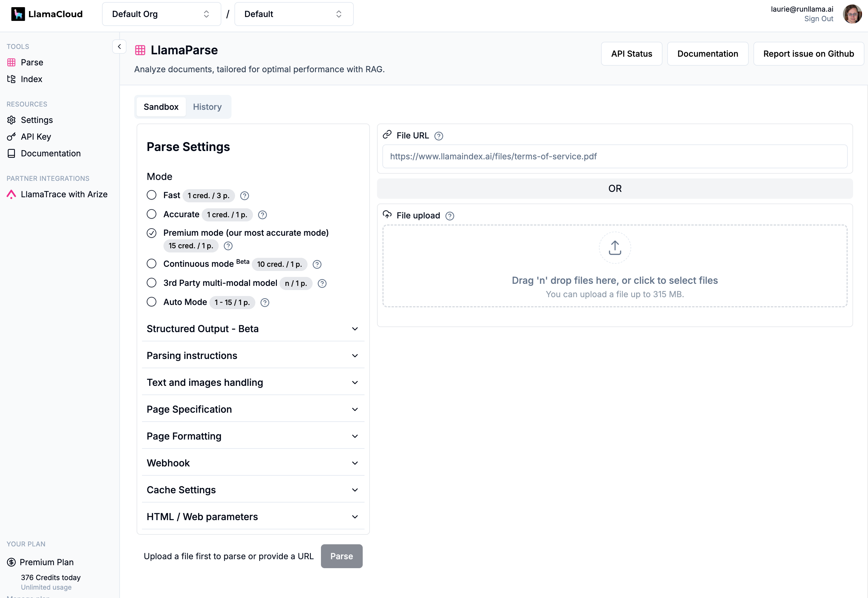Click the Index tree icon in sidebar

pos(11,79)
